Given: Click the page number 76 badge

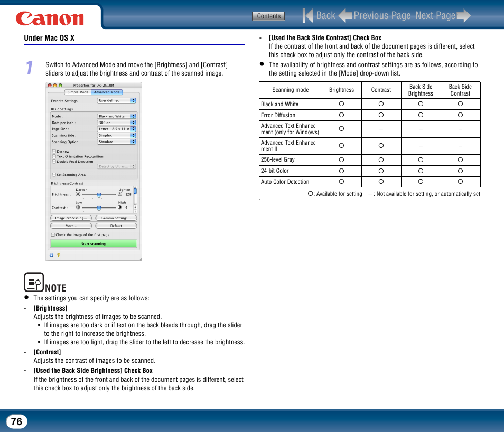Looking at the screenshot, I should click(17, 421).
